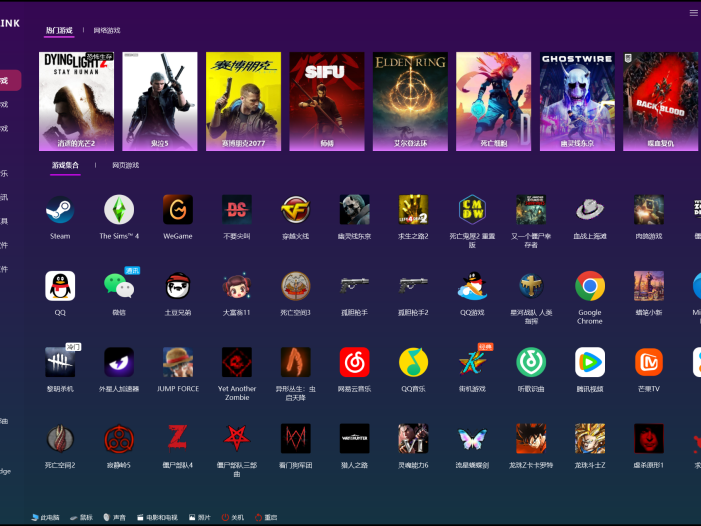Click the 关机 shutdown button

click(233, 518)
